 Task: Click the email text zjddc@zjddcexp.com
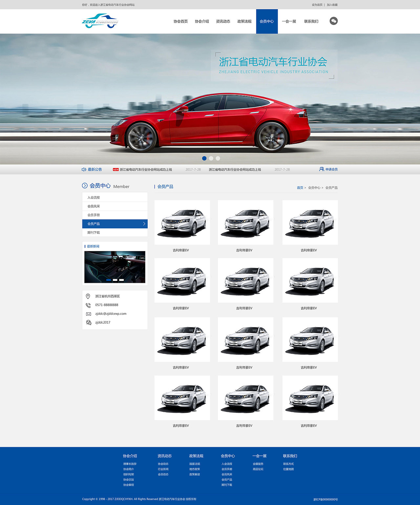111,314
